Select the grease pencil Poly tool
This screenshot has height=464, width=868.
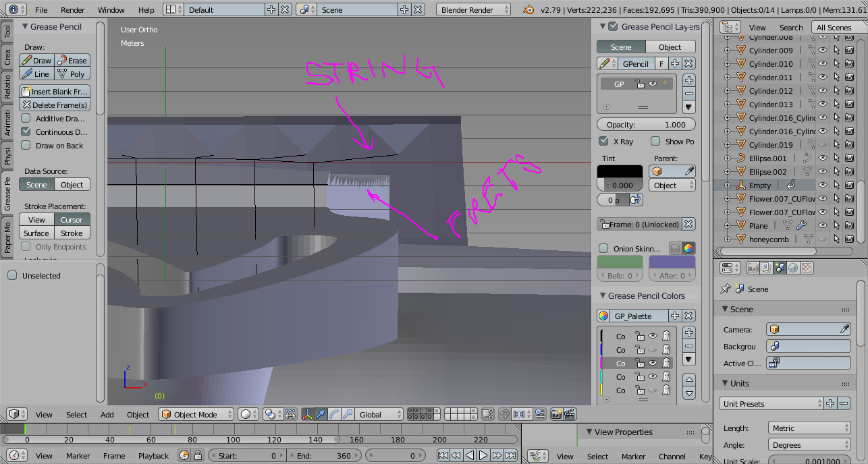[72, 74]
